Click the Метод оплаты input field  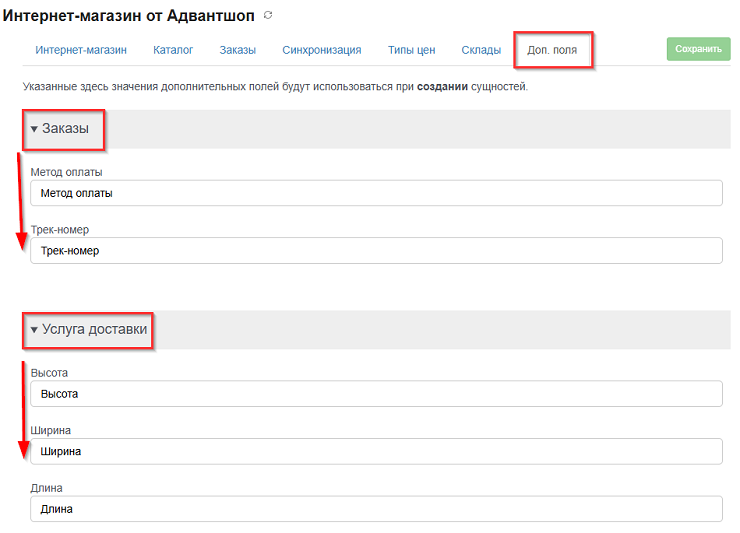point(376,193)
